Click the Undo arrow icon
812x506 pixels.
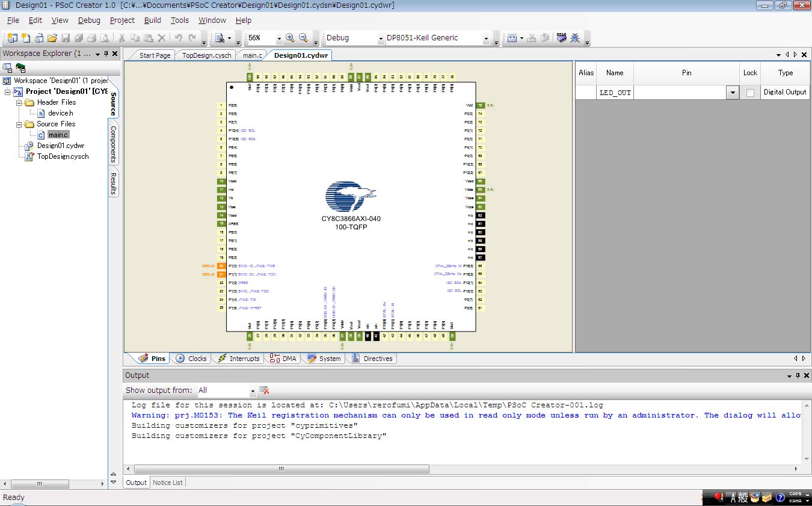178,38
